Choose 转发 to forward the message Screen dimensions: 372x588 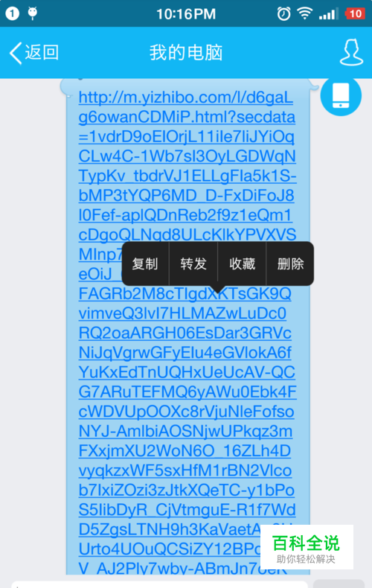pos(193,263)
